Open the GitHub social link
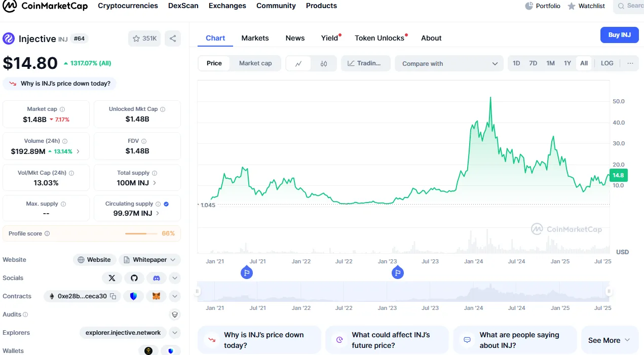 pyautogui.click(x=134, y=278)
